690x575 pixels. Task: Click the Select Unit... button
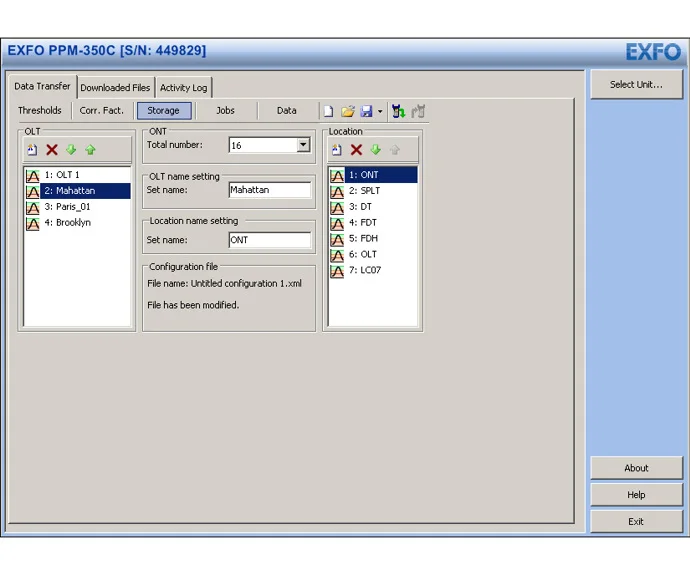(636, 84)
